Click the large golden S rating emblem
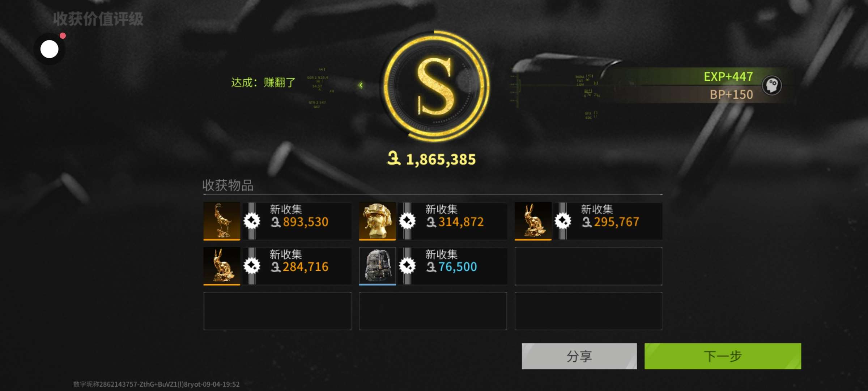868x391 pixels. point(435,86)
